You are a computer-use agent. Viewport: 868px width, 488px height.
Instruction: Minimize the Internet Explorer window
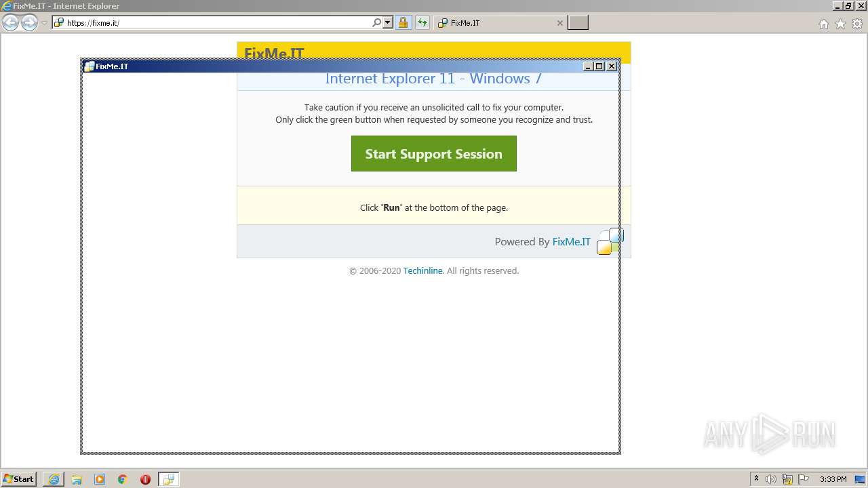[837, 6]
